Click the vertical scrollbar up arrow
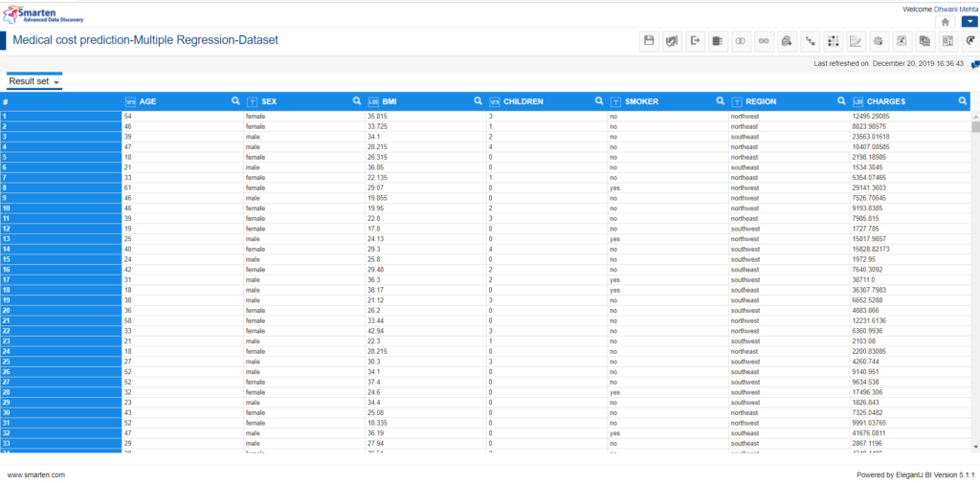Viewport: 980px width, 483px height. coord(975,117)
